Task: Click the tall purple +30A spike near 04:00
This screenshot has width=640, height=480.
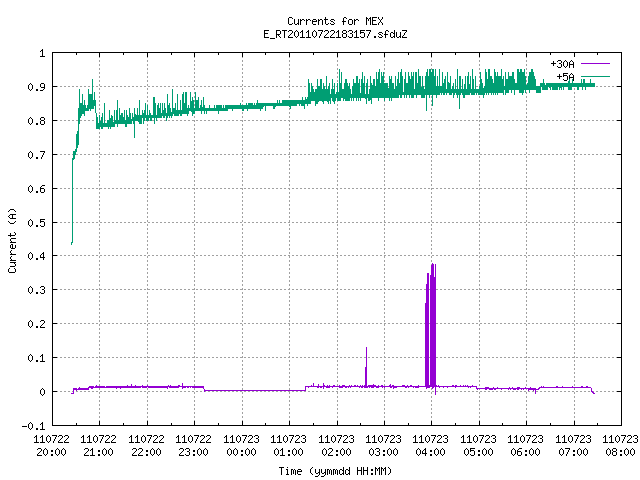Action: point(431,327)
